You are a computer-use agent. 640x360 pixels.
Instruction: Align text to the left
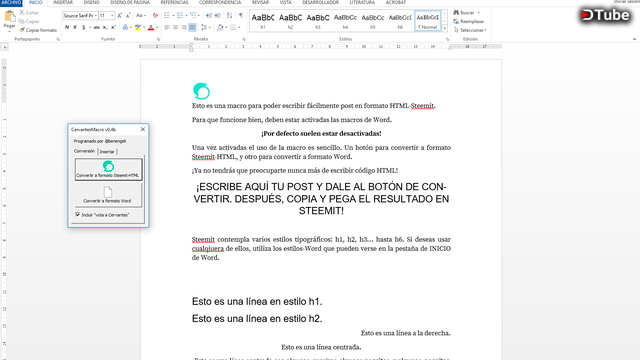coord(167,27)
